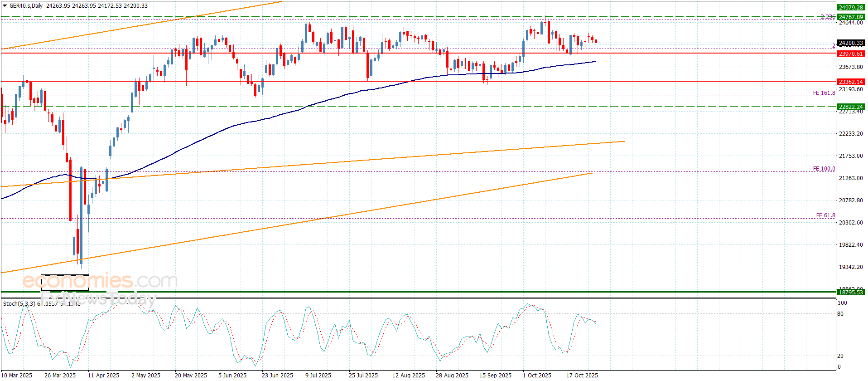Click the 2.236 Fibonacci level label

[828, 17]
